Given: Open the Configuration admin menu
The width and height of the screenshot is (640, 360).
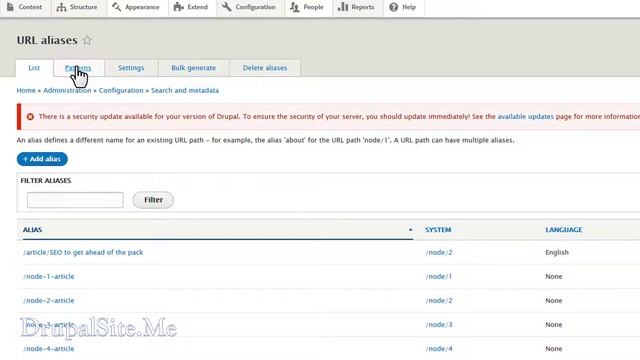Looking at the screenshot, I should pyautogui.click(x=249, y=7).
